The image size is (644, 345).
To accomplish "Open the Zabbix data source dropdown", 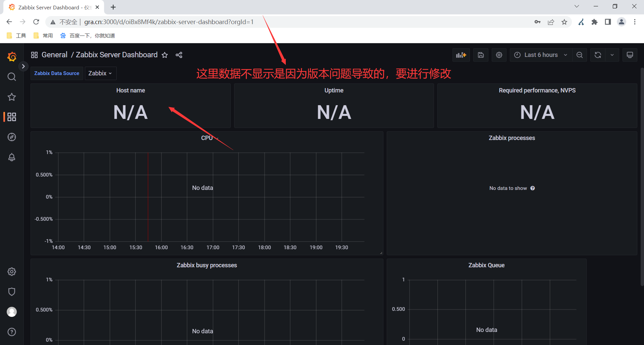I will (100, 73).
